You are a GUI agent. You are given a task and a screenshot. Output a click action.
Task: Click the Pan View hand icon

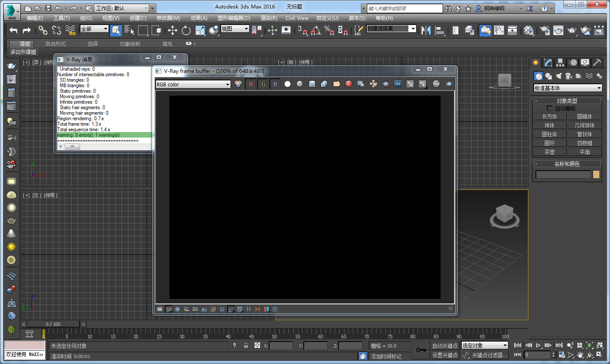580,355
